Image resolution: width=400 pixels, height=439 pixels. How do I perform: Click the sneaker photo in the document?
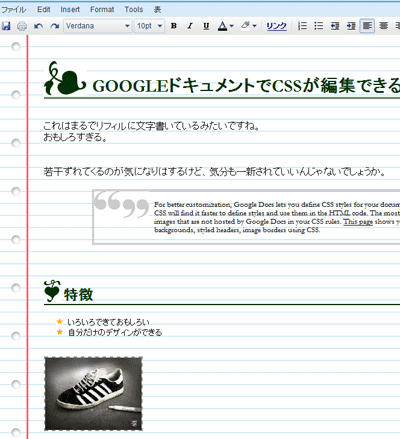click(93, 394)
